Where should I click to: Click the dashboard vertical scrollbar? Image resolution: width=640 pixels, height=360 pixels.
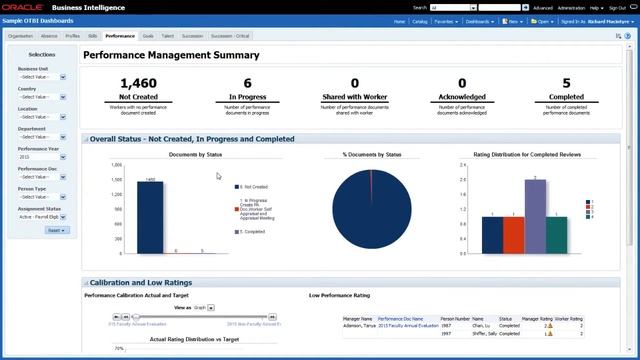(x=629, y=147)
